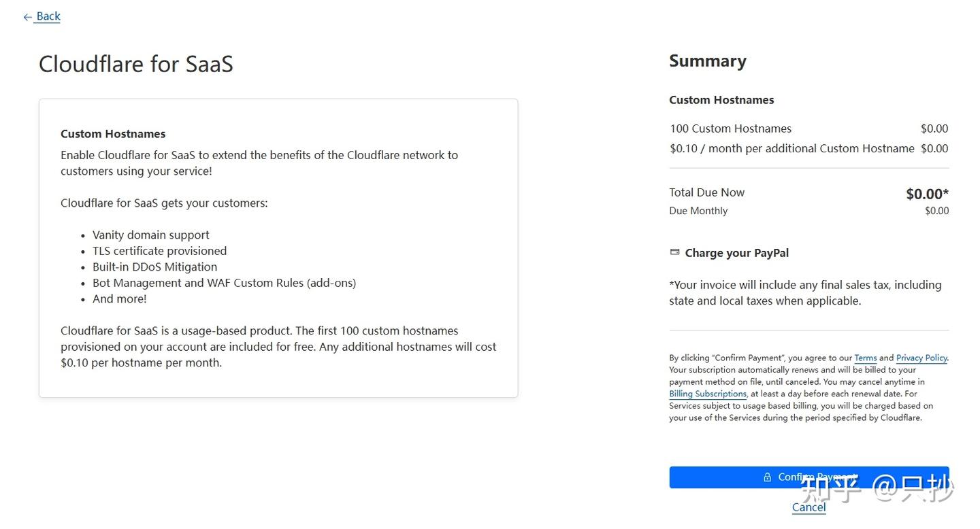Open the Billing Subscriptions link

[707, 394]
